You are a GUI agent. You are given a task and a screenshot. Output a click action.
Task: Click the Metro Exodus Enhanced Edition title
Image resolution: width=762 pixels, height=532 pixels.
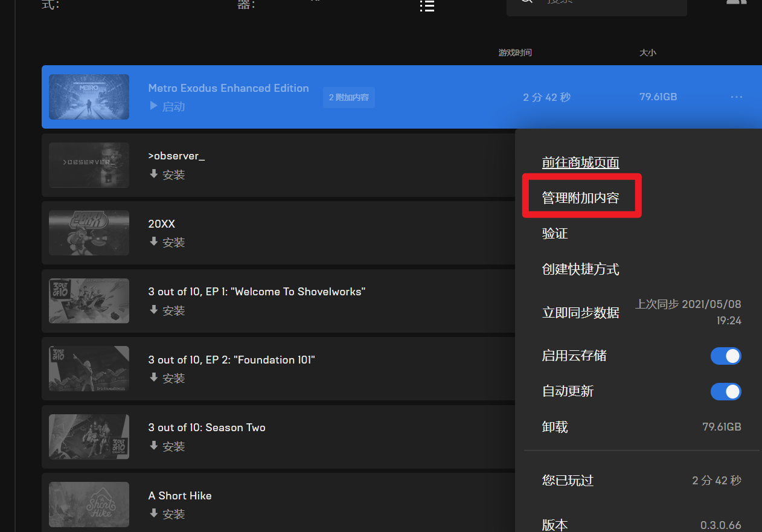(228, 88)
